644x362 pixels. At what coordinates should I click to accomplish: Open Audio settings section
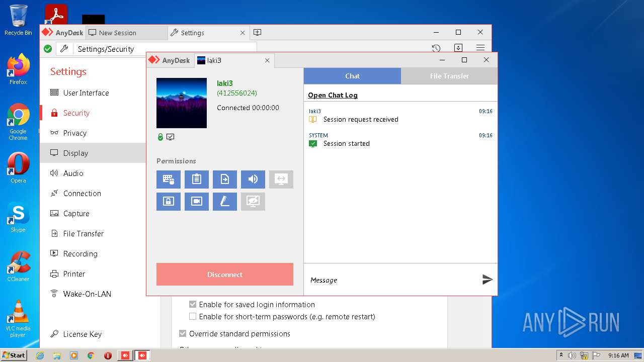(x=93, y=173)
